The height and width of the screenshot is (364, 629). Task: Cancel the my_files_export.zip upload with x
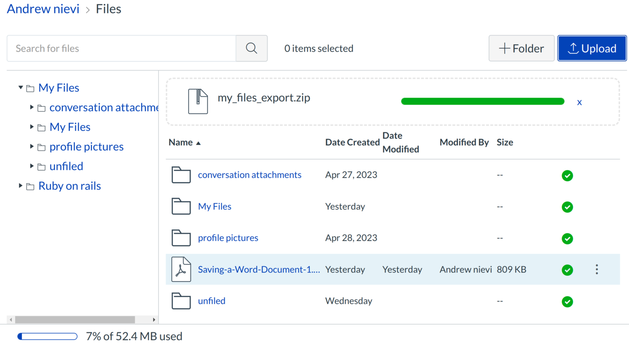pos(579,102)
